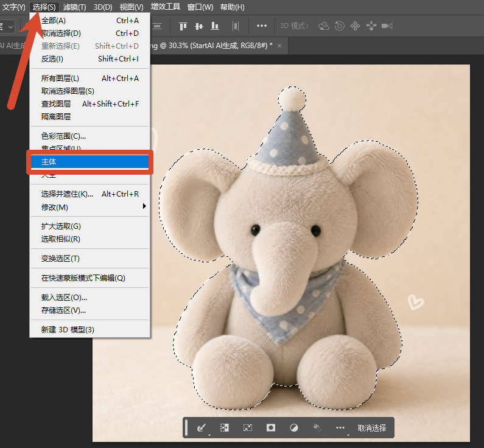Click the invert selection icon in contextual bar

click(225, 428)
